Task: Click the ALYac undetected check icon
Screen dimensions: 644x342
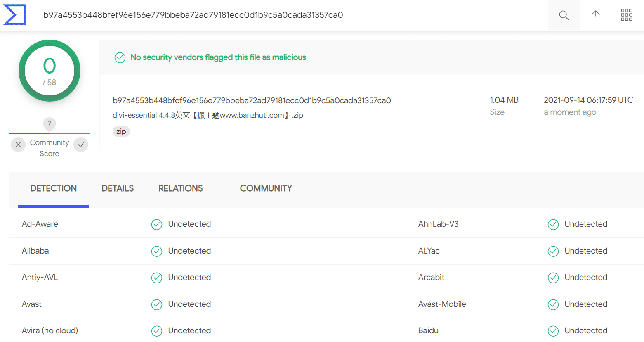Action: point(553,251)
